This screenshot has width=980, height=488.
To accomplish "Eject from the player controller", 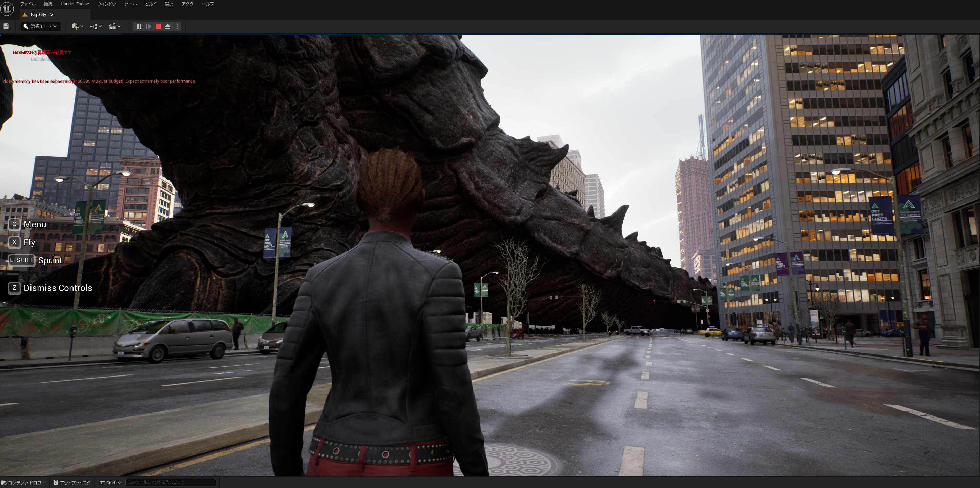I will 167,26.
